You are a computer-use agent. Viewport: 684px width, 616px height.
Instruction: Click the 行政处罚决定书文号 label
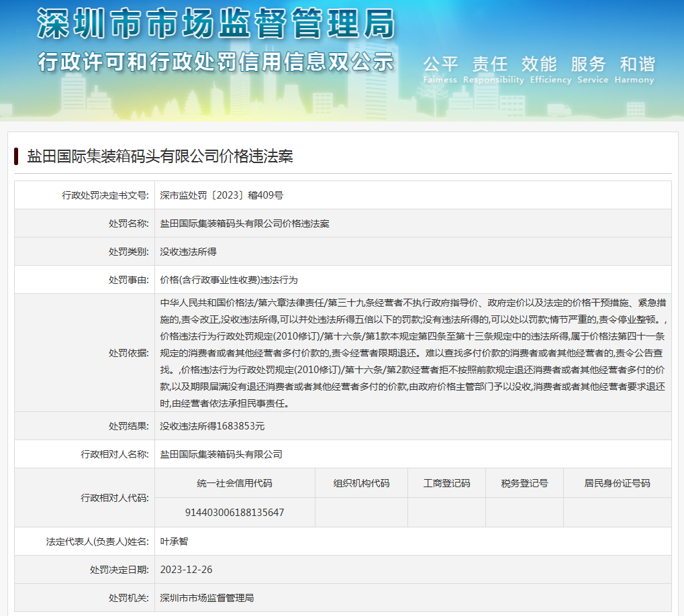(105, 195)
